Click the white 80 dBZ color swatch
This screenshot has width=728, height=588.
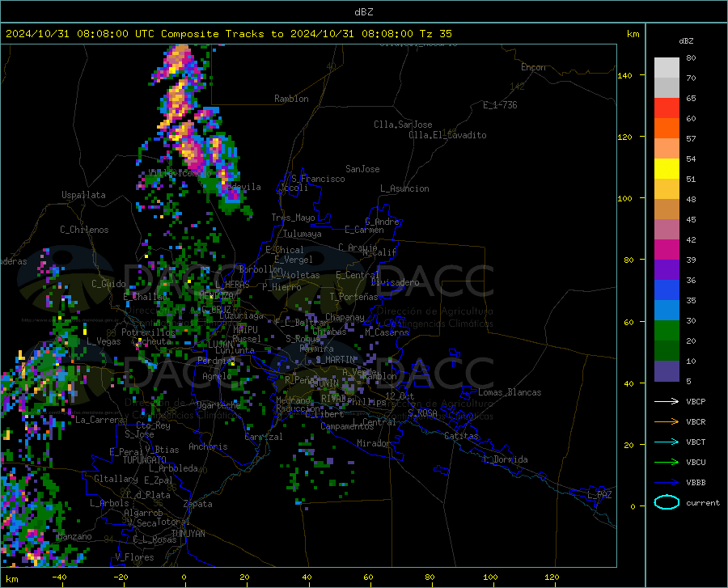(x=667, y=68)
